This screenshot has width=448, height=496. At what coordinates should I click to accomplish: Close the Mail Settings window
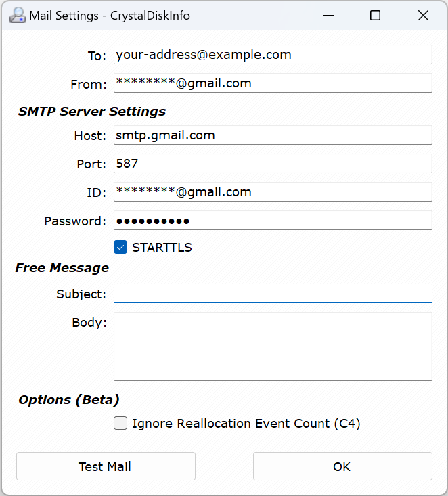(x=423, y=15)
